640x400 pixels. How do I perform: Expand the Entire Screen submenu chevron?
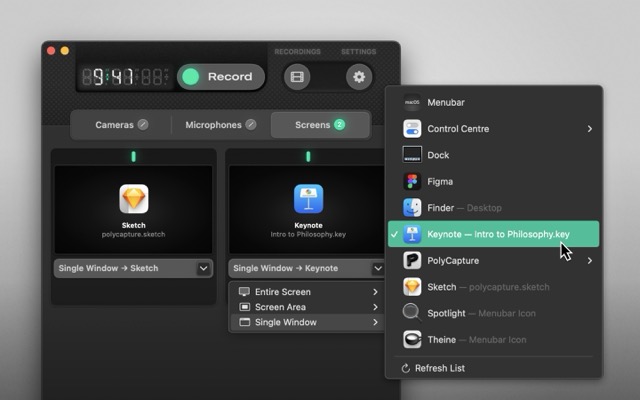pos(375,292)
